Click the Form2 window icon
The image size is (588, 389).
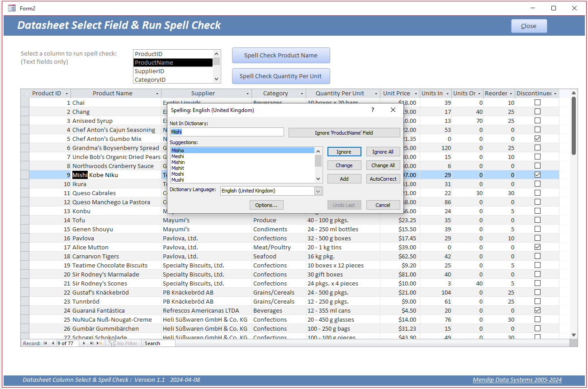click(11, 8)
